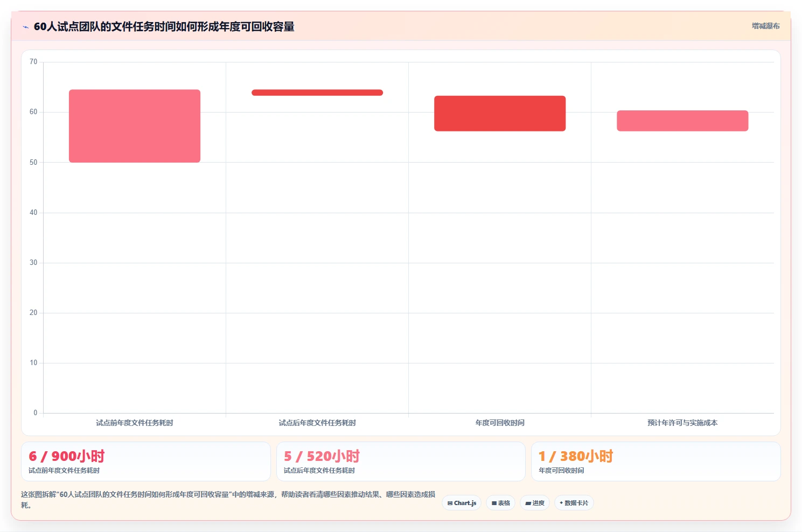802x532 pixels.
Task: Click the y-axis tick label 40
Action: click(x=33, y=213)
